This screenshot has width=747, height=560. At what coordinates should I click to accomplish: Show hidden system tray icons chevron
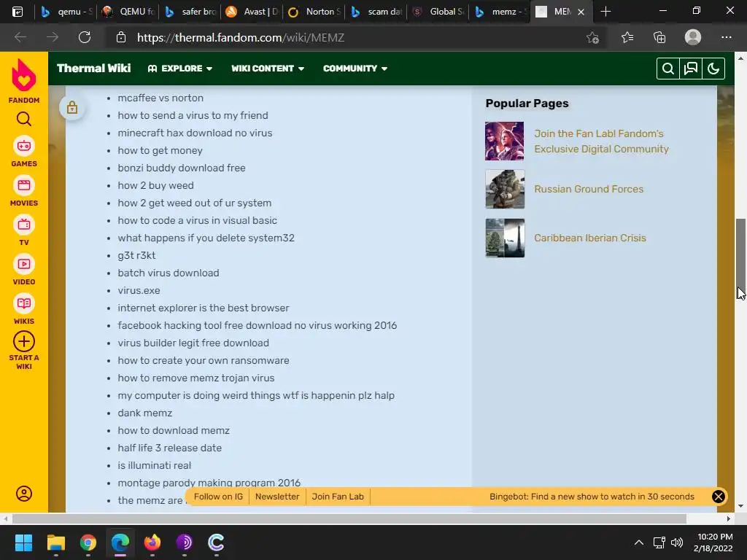[639, 542]
